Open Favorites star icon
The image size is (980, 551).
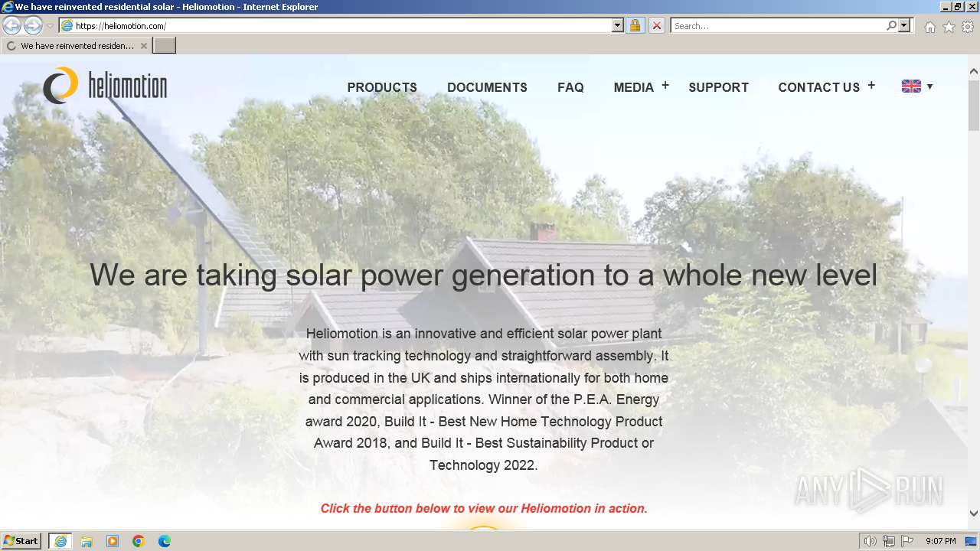pyautogui.click(x=949, y=27)
